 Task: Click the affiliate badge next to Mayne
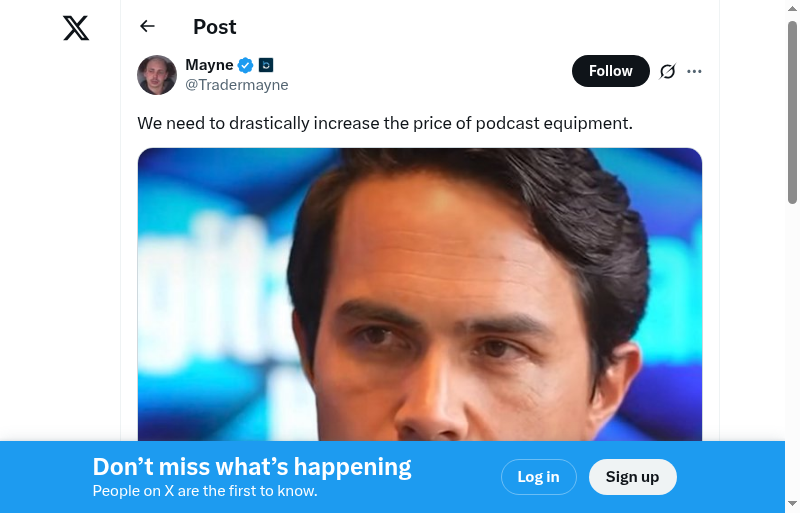click(266, 65)
